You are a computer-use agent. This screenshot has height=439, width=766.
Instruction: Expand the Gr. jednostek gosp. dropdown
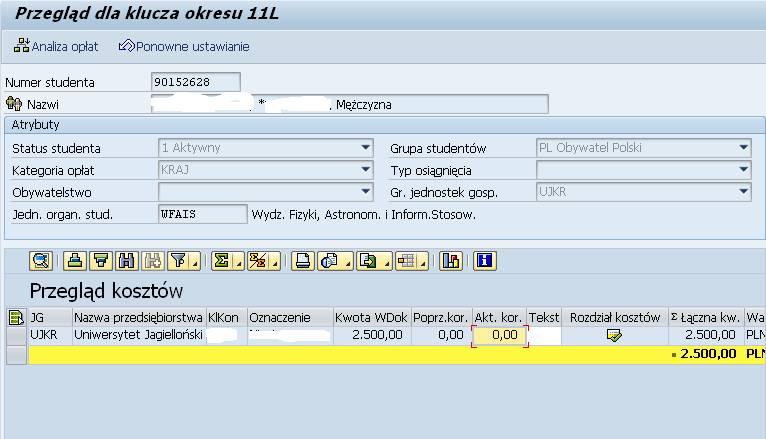pyautogui.click(x=744, y=192)
